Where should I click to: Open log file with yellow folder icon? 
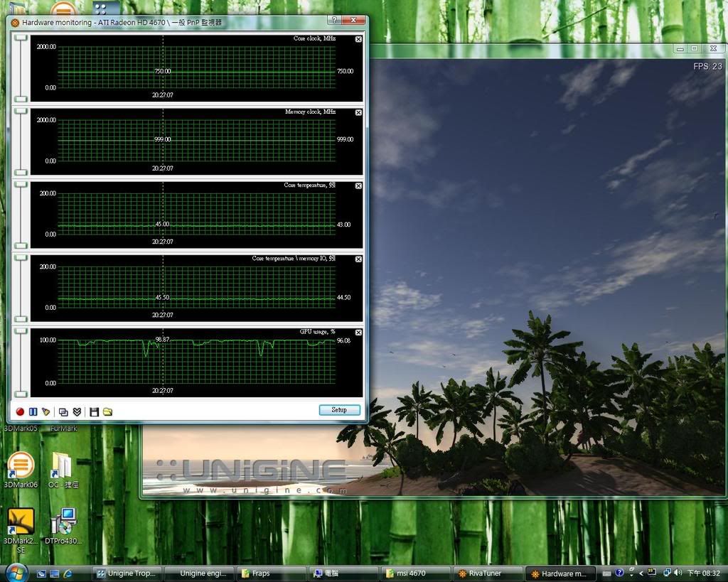point(107,411)
